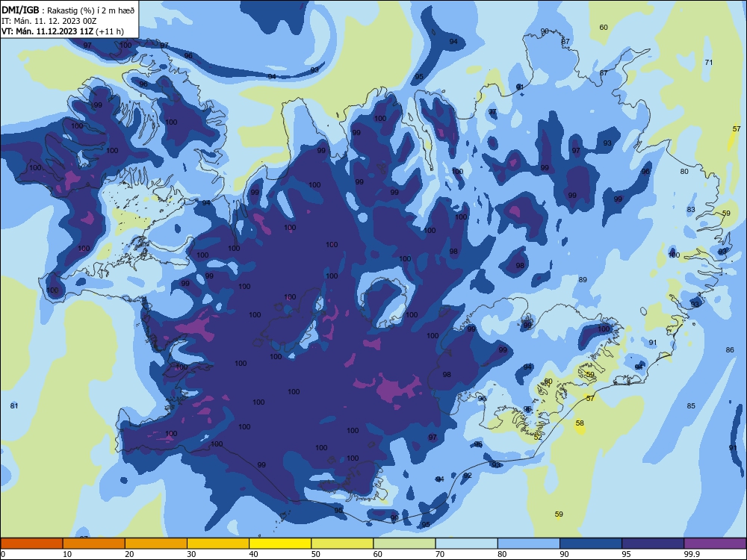
Task: Click the 85 humidity value offshore
Action: coord(691,405)
